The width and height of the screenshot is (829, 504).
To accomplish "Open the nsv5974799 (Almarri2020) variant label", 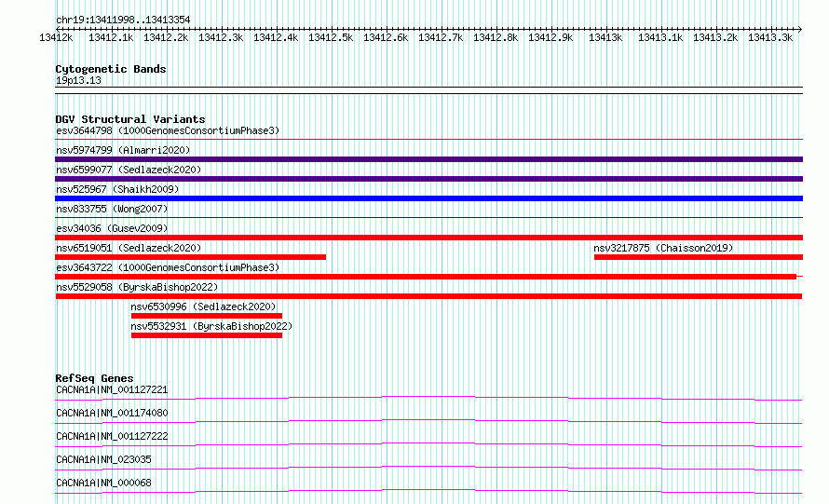I will tap(123, 150).
